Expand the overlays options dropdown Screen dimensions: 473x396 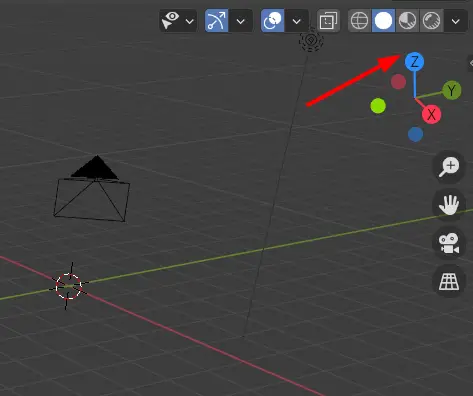tap(296, 21)
